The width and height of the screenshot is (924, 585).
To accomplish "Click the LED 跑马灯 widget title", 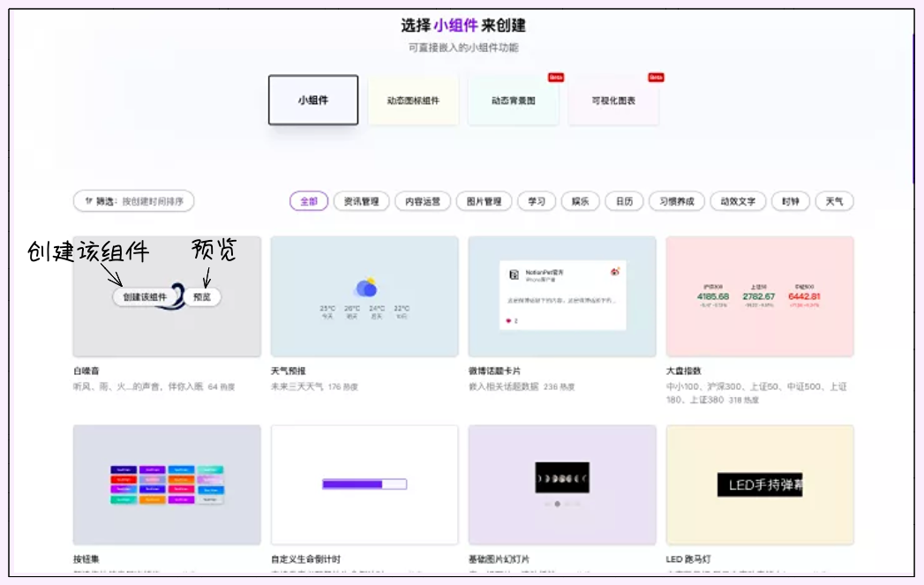I will 688,559.
